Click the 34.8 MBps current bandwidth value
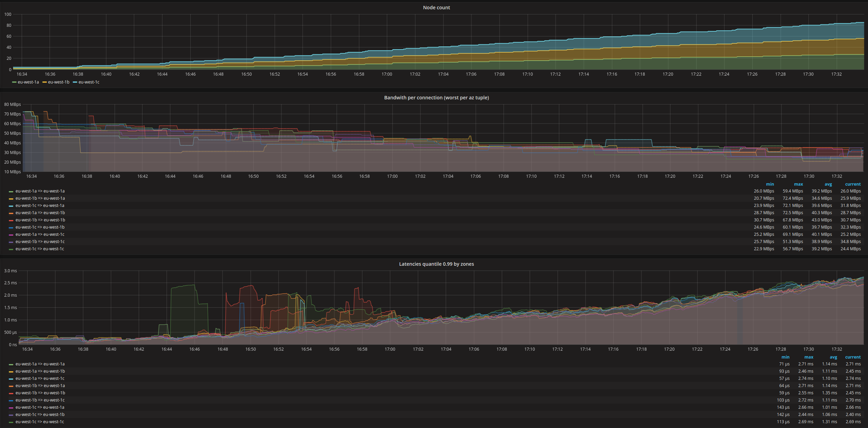The width and height of the screenshot is (868, 428). point(851,242)
